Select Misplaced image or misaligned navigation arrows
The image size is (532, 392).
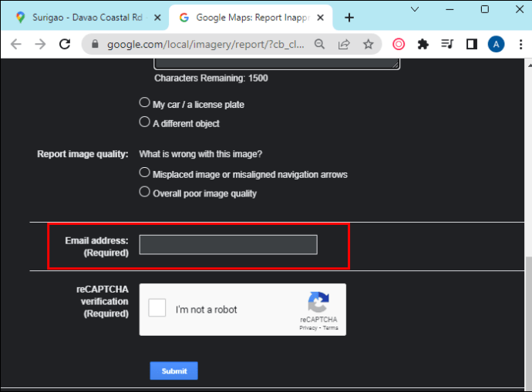click(x=144, y=173)
